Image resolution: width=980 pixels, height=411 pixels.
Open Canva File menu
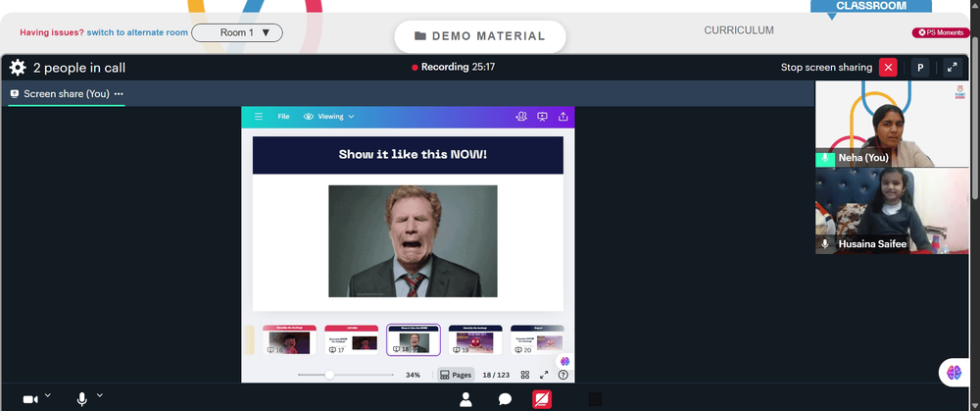[284, 117]
